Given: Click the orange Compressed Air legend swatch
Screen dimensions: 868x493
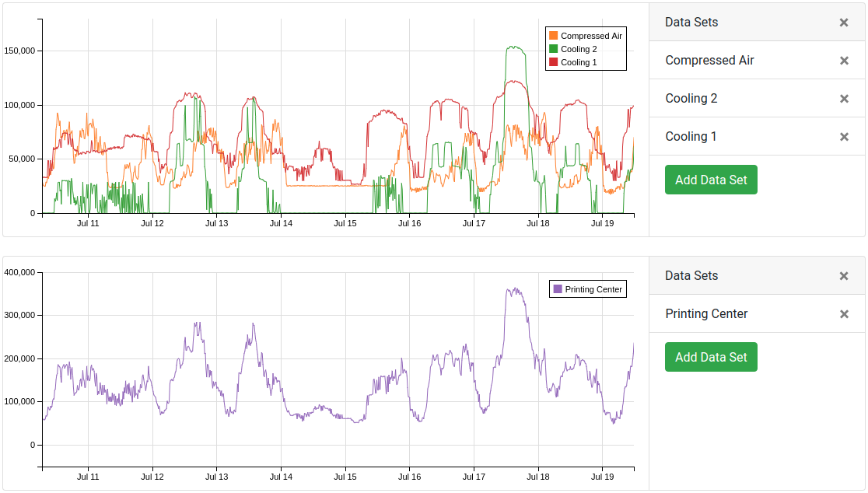Looking at the screenshot, I should [x=554, y=36].
